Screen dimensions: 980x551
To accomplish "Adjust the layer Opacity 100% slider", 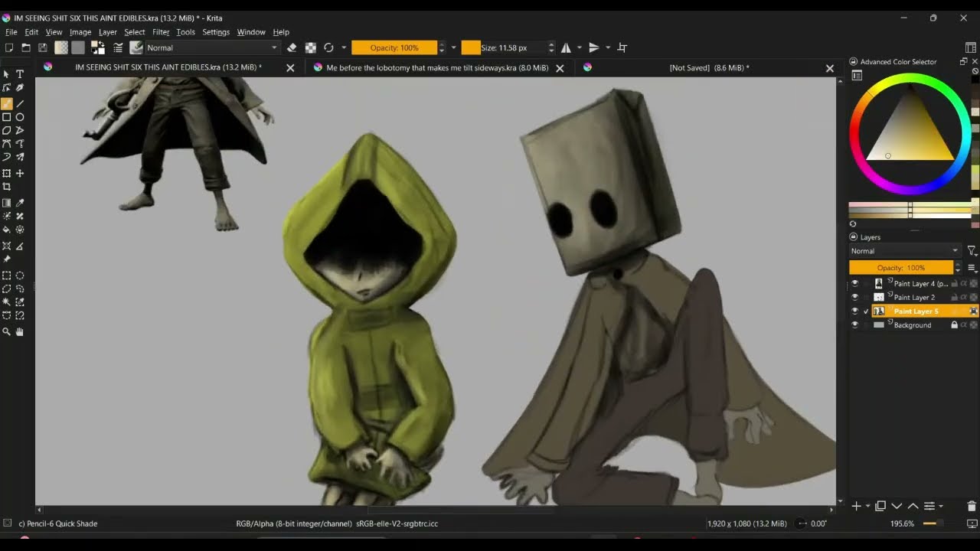I will point(901,268).
